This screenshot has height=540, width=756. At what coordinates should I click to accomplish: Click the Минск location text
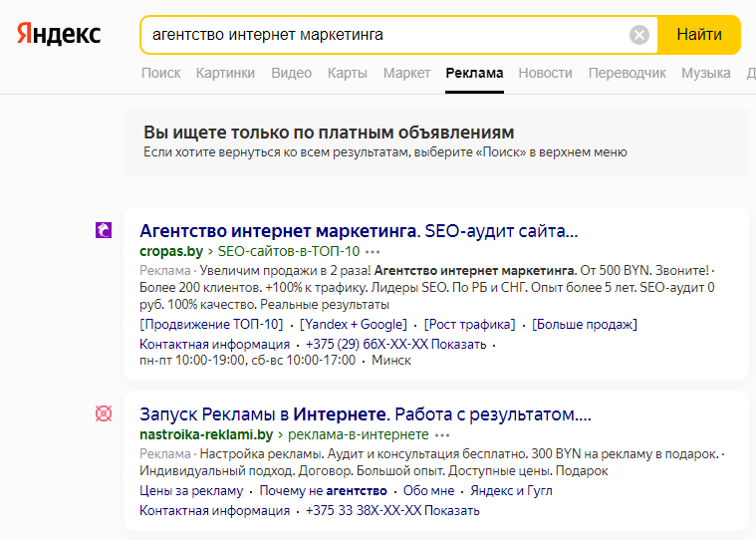click(x=391, y=360)
